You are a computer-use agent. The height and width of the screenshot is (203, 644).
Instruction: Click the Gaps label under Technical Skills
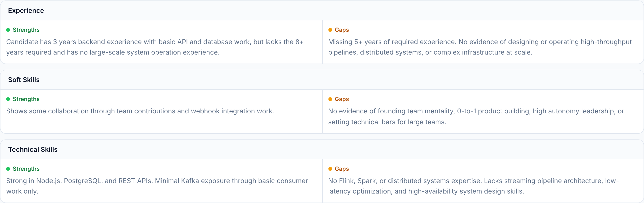341,169
